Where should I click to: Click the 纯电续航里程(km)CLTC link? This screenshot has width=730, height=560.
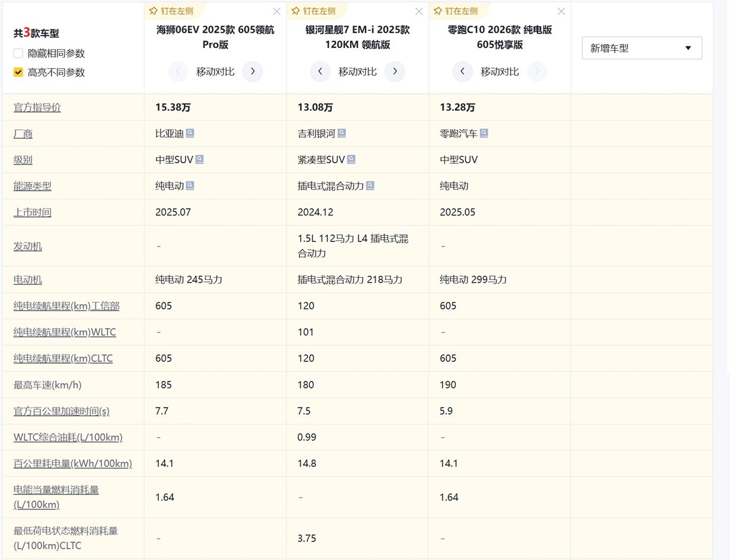tap(63, 358)
